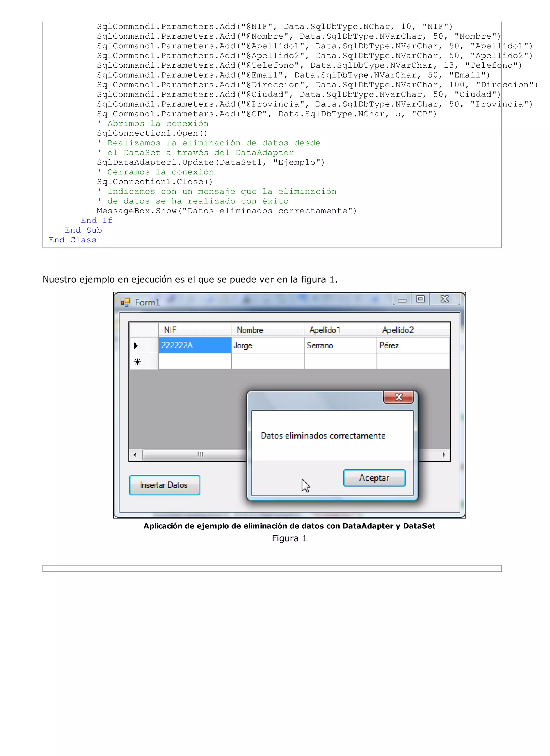Select the NIF column header

(195, 330)
